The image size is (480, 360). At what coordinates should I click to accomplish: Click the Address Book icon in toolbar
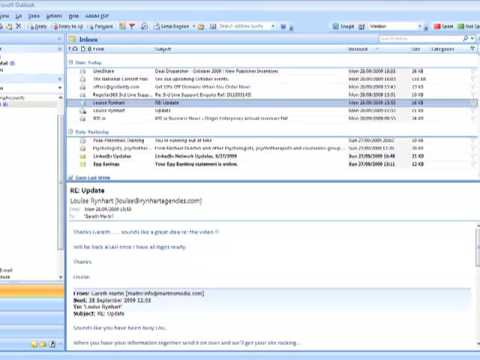tap(213, 26)
